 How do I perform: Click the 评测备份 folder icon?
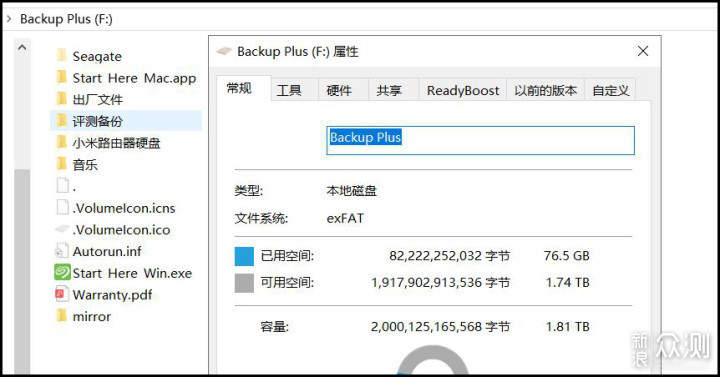[62, 121]
